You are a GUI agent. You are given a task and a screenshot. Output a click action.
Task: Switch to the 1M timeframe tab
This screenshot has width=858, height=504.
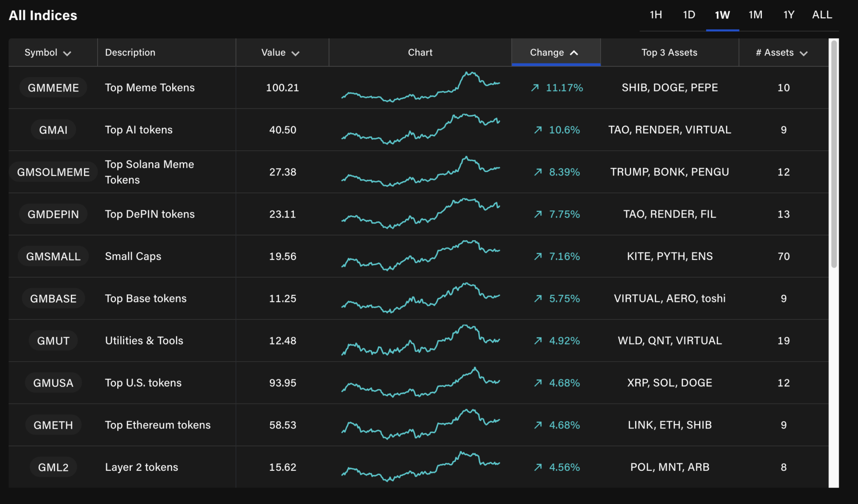click(755, 14)
